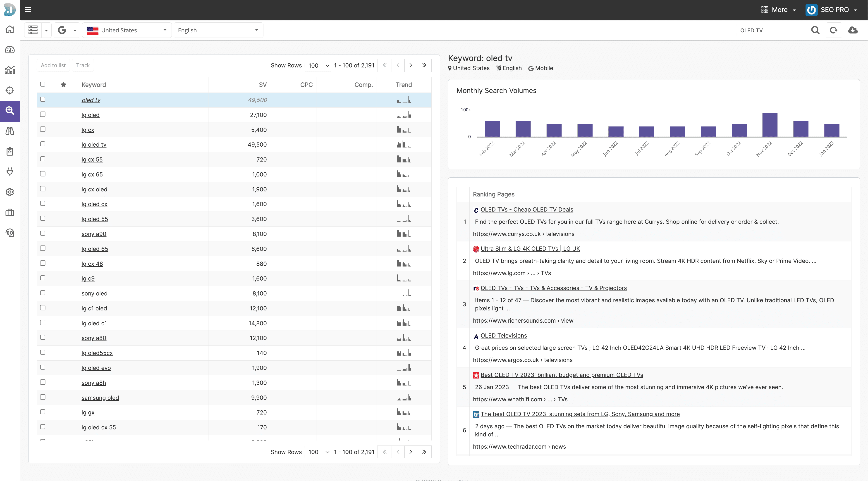Open the More menu in top bar
The width and height of the screenshot is (868, 481).
pyautogui.click(x=778, y=10)
